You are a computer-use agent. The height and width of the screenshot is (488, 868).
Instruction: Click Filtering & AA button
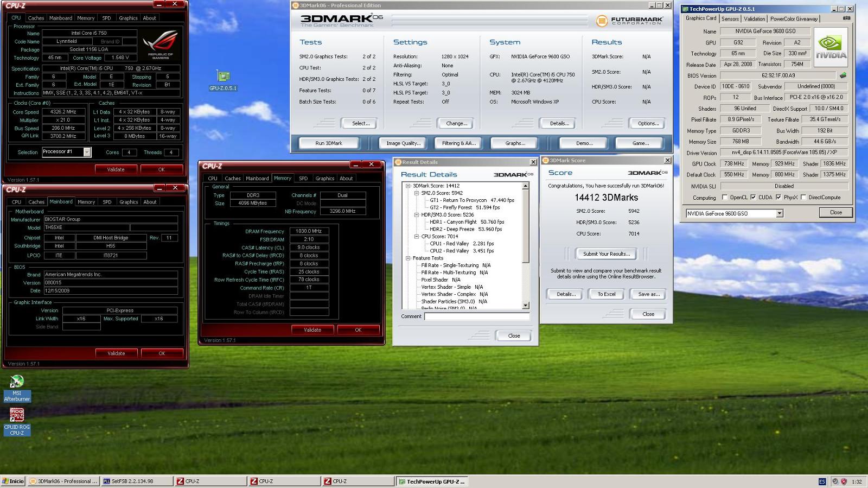click(x=458, y=143)
